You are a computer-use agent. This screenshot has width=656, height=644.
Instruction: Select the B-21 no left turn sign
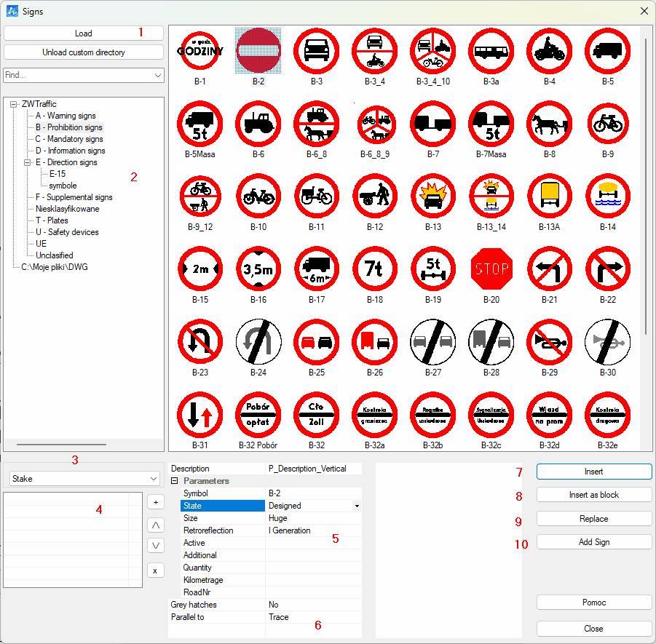coord(549,269)
